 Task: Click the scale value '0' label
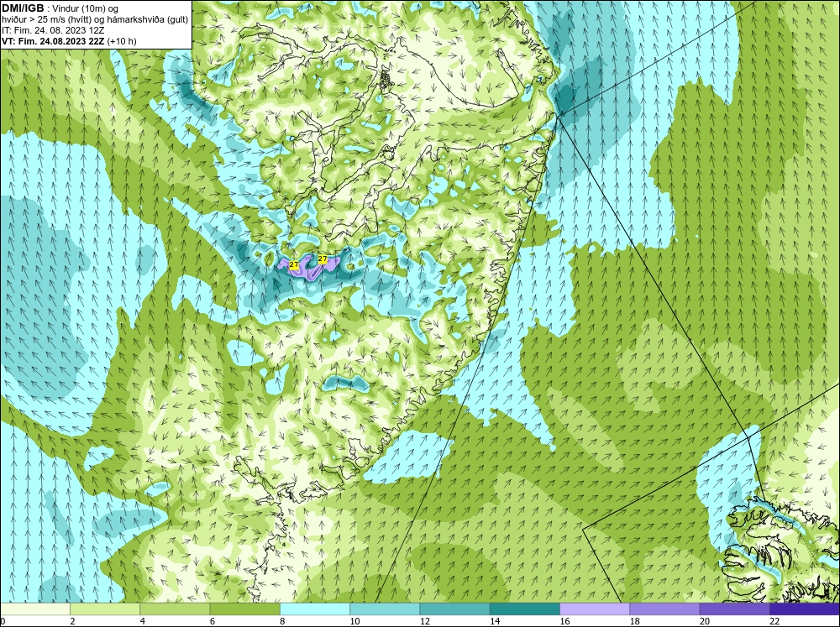(3, 621)
